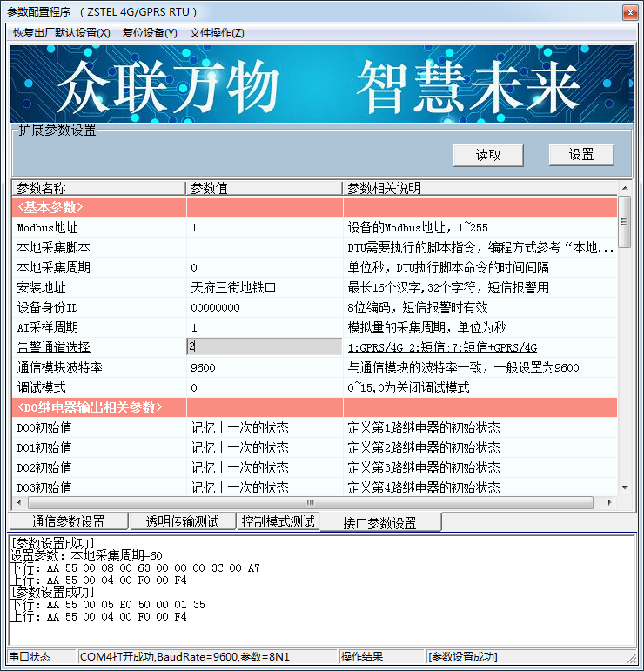The image size is (644, 671).
Task: Select the DO1初始值 parameter name
Action: pos(44,447)
